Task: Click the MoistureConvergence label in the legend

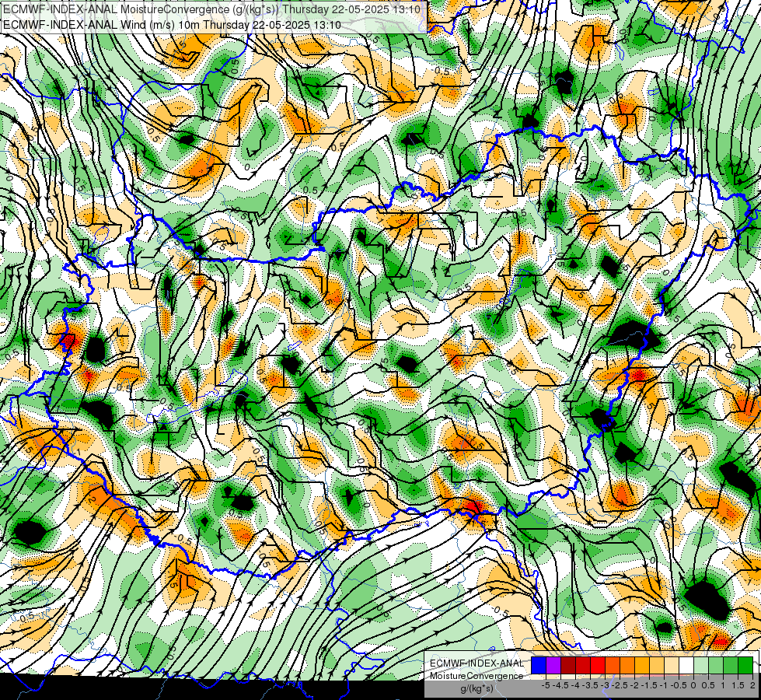Action: (x=476, y=676)
